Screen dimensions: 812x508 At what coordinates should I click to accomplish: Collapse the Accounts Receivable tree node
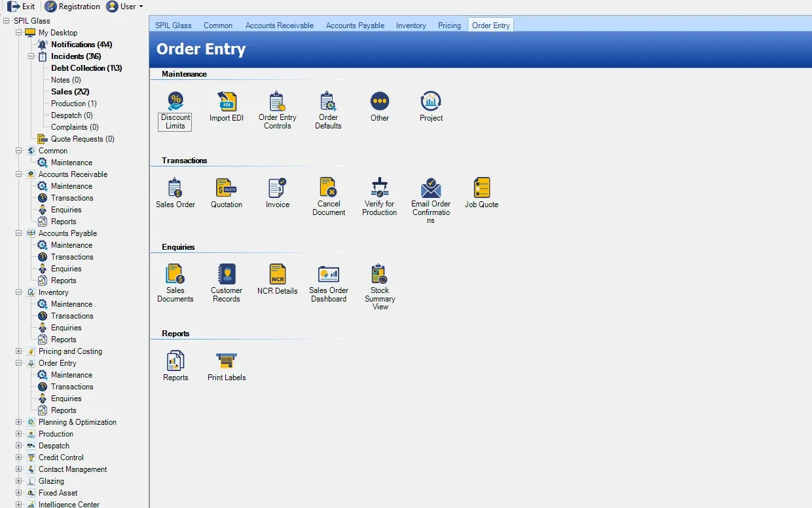click(19, 174)
